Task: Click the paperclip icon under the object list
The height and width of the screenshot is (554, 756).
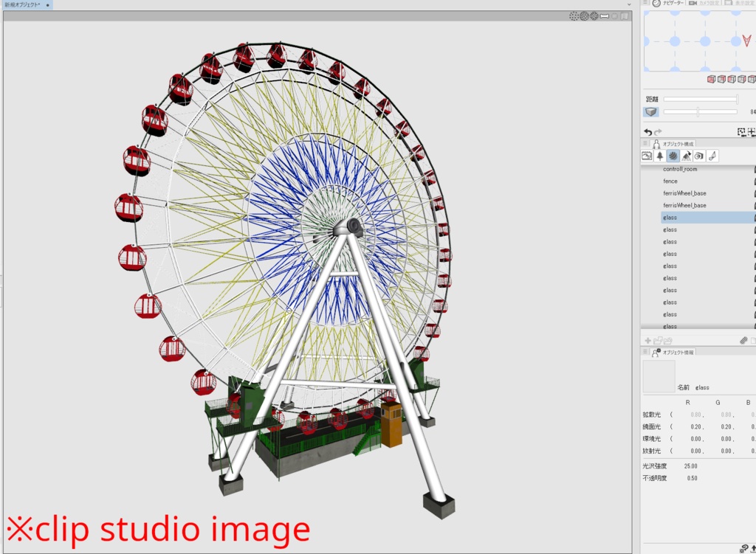Action: click(x=743, y=341)
